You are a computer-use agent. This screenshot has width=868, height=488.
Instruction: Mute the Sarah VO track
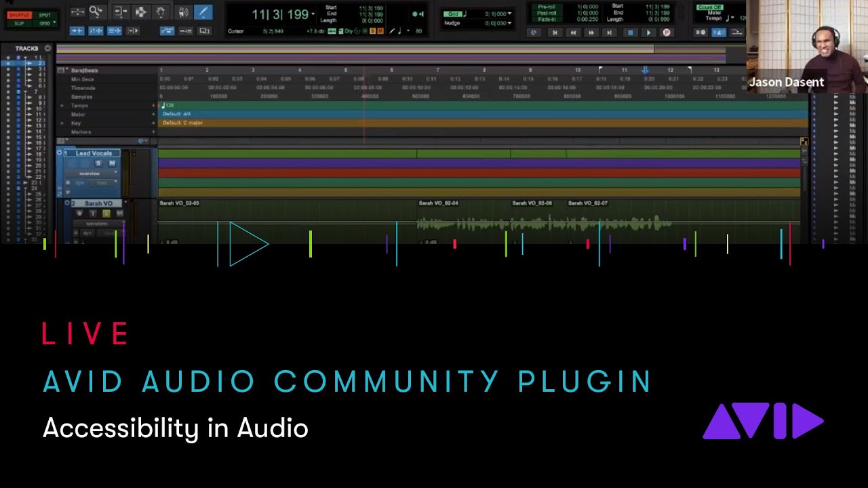119,213
